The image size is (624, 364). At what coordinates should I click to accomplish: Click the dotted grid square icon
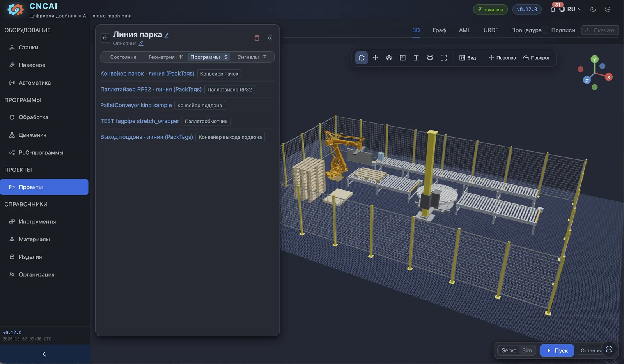click(x=402, y=58)
